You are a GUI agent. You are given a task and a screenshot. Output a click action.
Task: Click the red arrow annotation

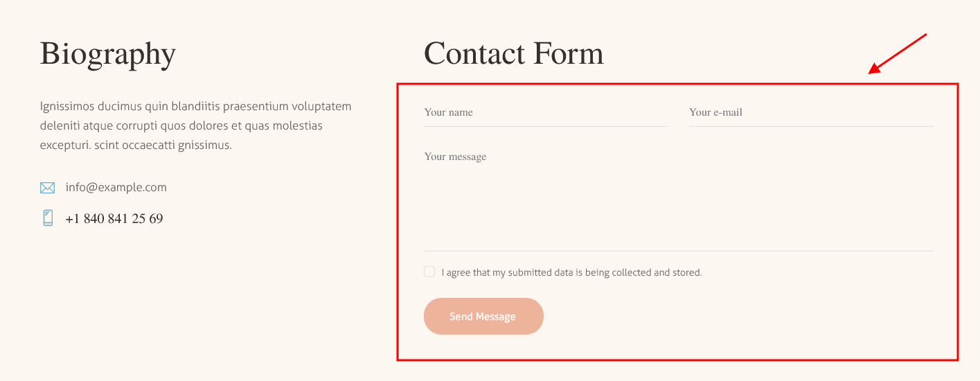click(x=898, y=53)
